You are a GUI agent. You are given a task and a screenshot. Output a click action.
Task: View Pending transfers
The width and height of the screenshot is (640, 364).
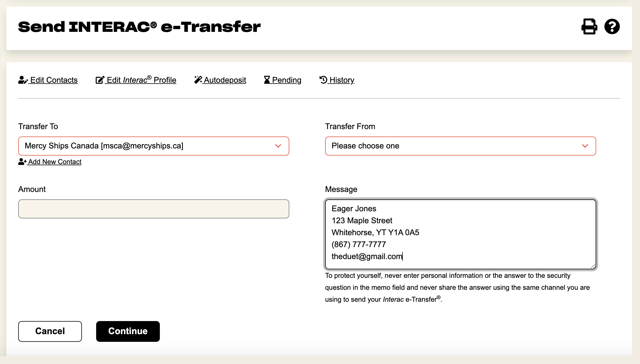point(287,80)
